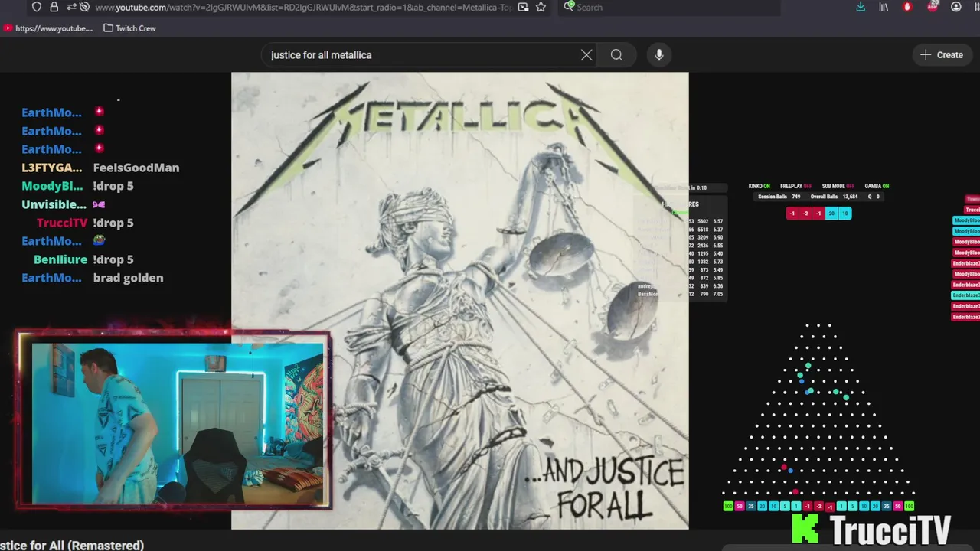Click the Session Balls 749 counter
This screenshot has height=551, width=980.
point(779,197)
